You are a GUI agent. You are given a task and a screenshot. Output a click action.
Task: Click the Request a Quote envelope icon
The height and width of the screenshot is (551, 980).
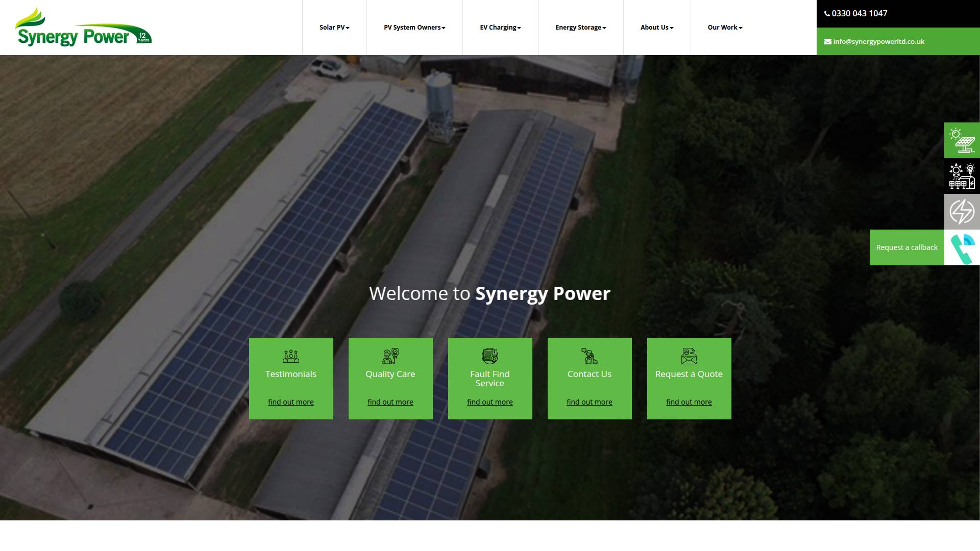point(689,356)
